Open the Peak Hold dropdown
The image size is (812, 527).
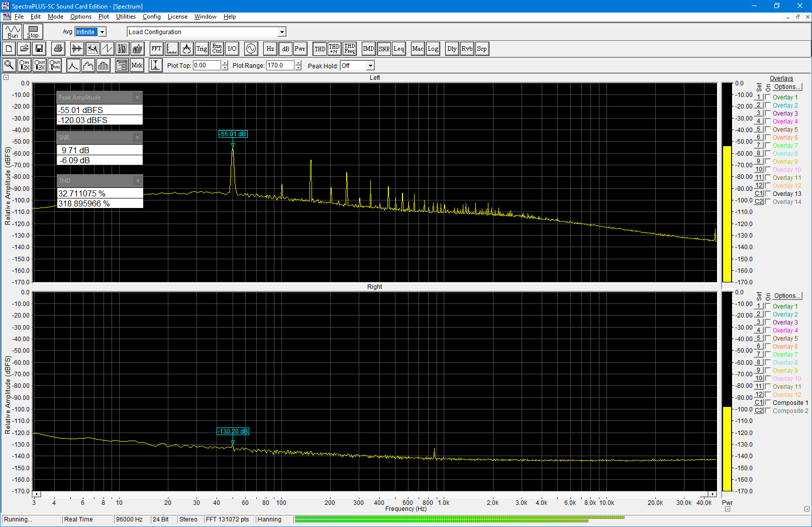click(x=370, y=66)
